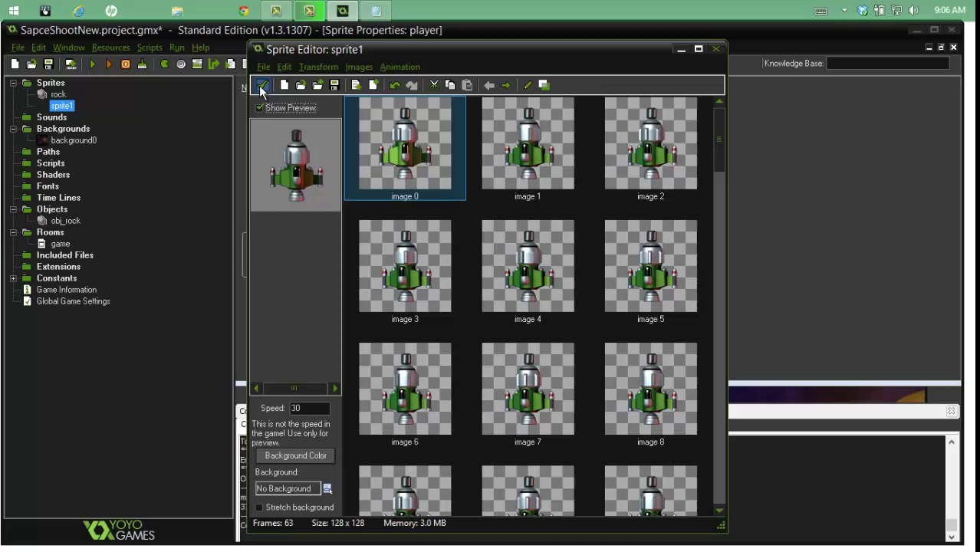The width and height of the screenshot is (980, 552).
Task: Click the create application export icon
Action: 71,64
